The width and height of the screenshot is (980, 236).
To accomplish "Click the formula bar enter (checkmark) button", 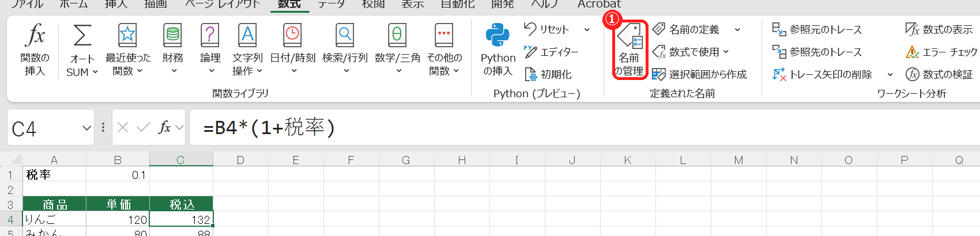I will pyautogui.click(x=144, y=127).
